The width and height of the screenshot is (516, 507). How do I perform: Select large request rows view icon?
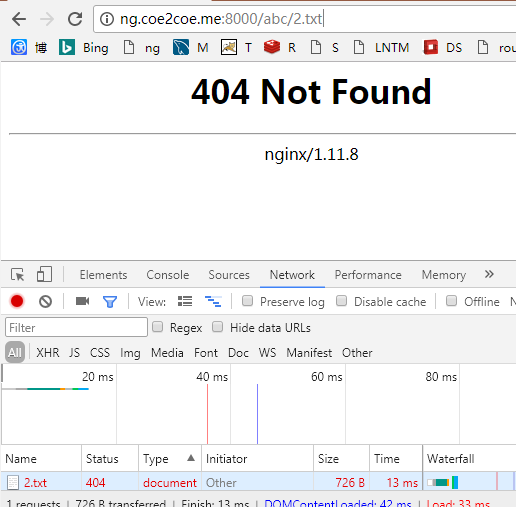(185, 301)
